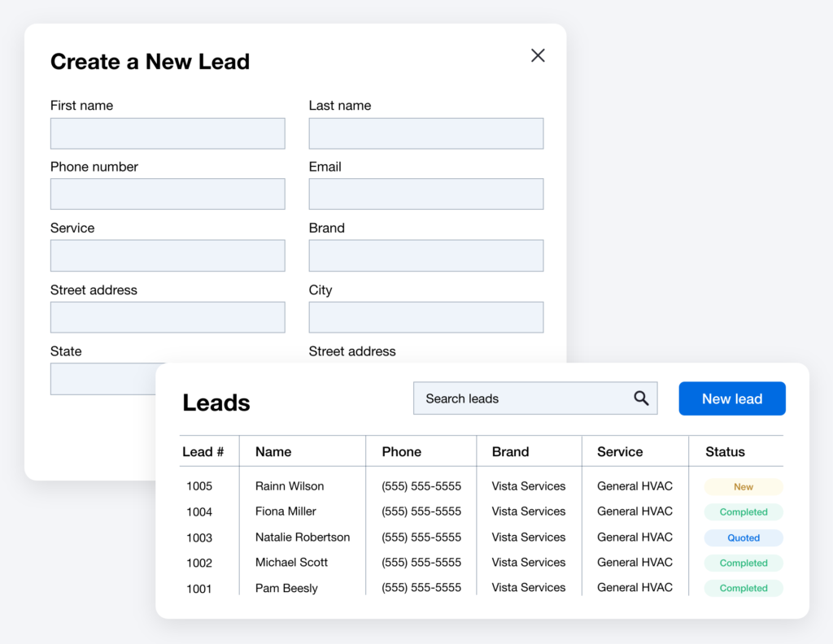Click the Service input field in form
833x644 pixels.
168,255
